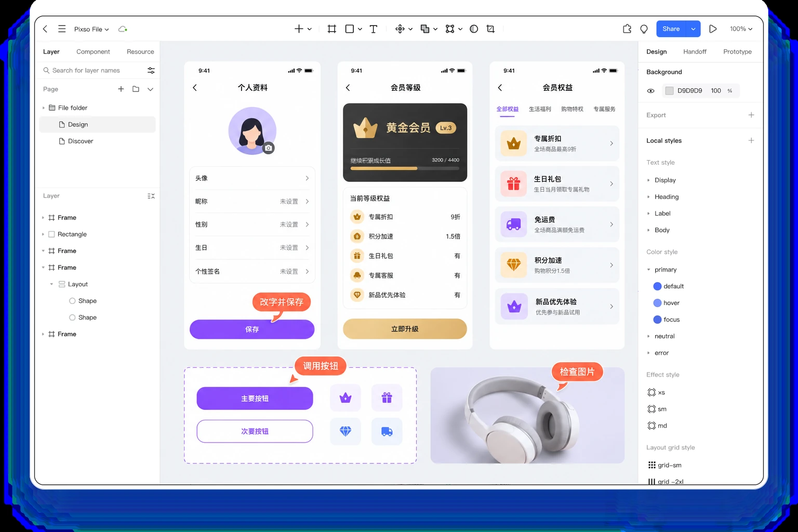Add a new page with plus icon
The width and height of the screenshot is (798, 532).
121,89
